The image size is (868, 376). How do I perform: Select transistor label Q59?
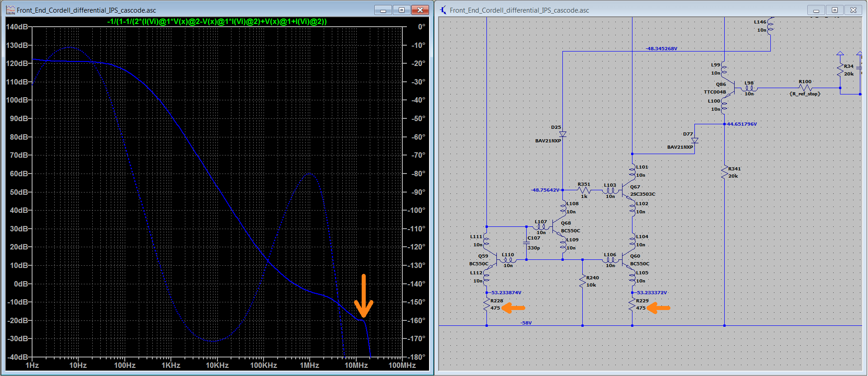click(483, 256)
